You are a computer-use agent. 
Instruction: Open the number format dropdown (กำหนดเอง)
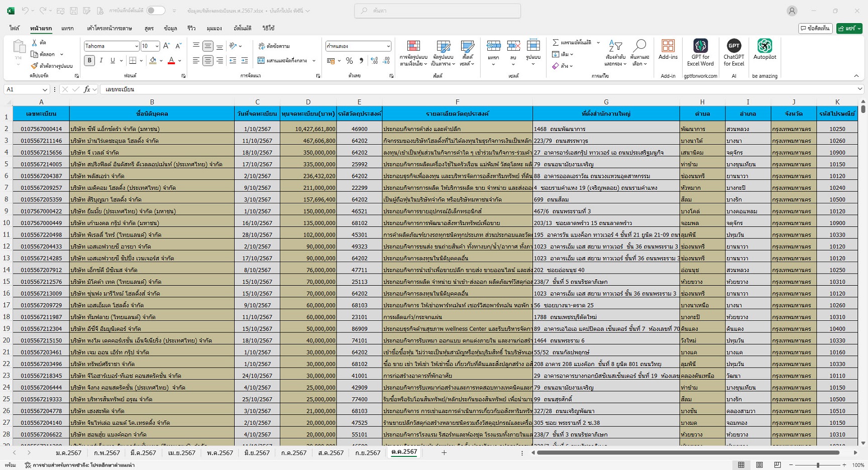point(388,46)
